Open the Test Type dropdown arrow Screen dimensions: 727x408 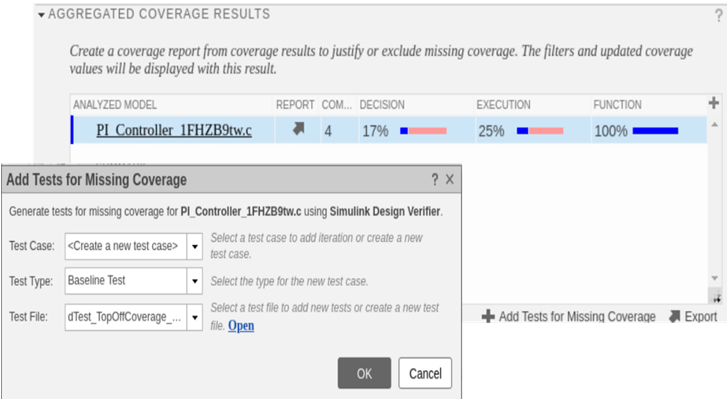(195, 281)
